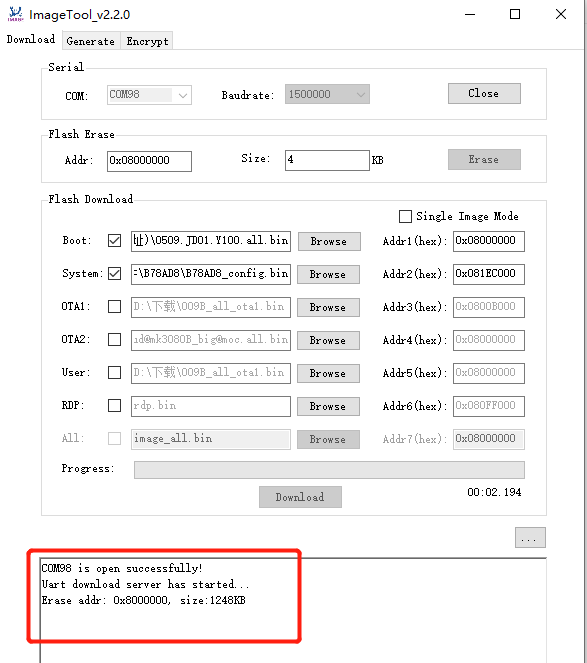Browse for the RDP file
This screenshot has height=663, width=587.
[328, 406]
